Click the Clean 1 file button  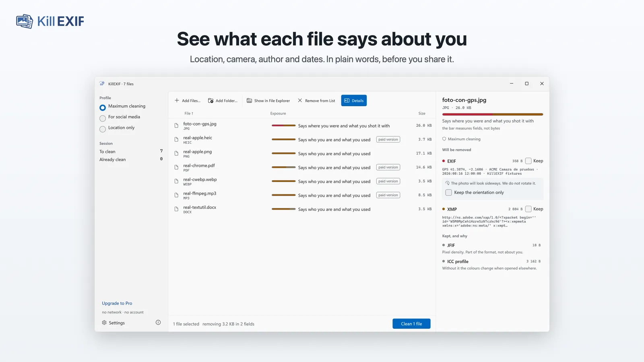[411, 324]
